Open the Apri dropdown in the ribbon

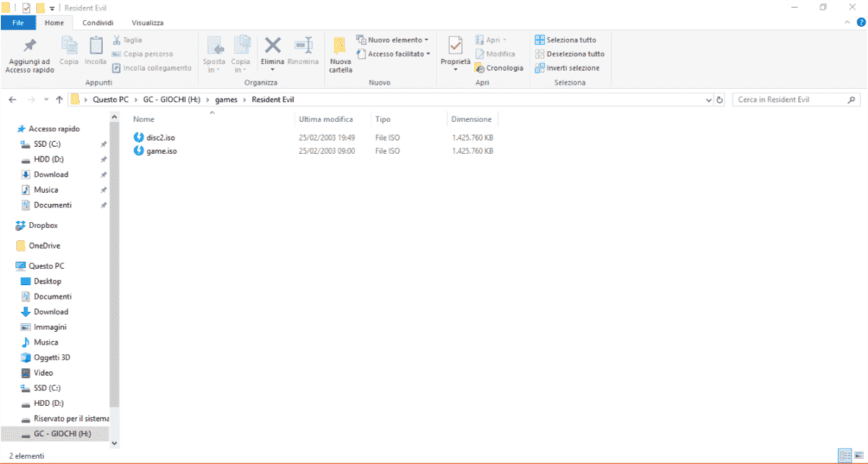point(492,40)
